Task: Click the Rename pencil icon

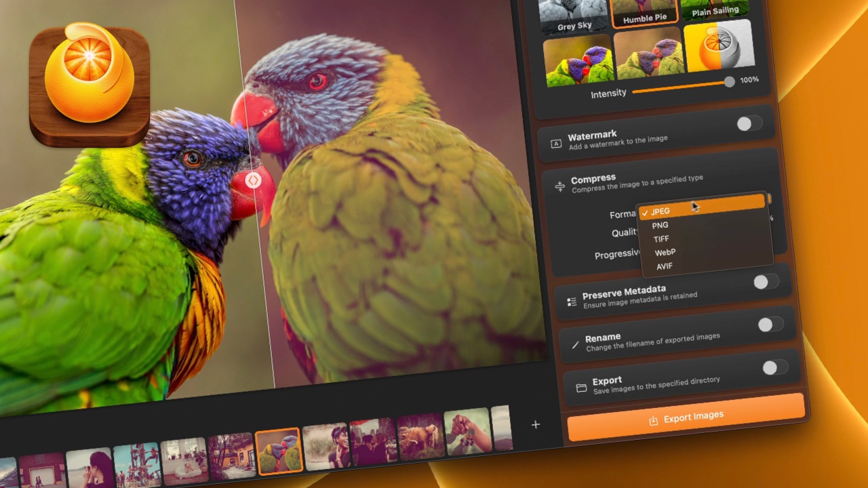Action: [576, 345]
